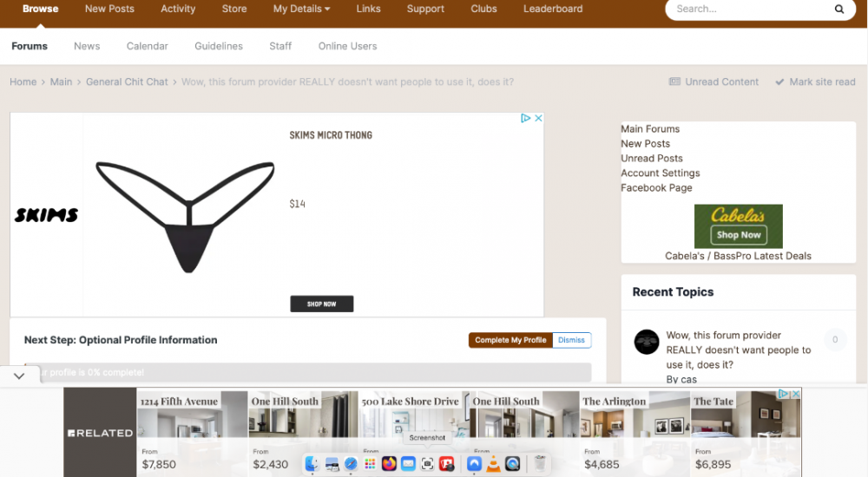The width and height of the screenshot is (868, 477).
Task: Open Launchpad from the dock
Action: 370,464
